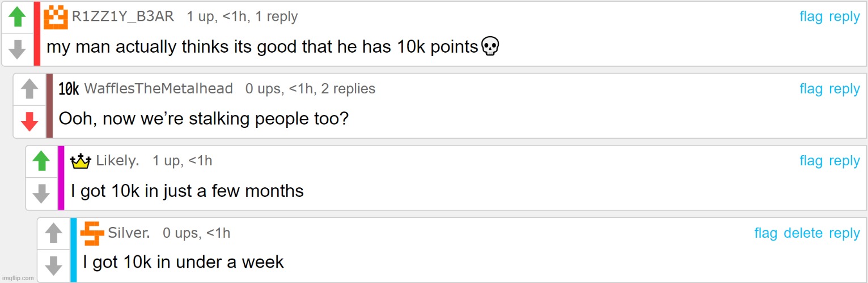The width and height of the screenshot is (868, 283).
Task: Downvote Likely.'s few months comment
Action: tap(41, 194)
